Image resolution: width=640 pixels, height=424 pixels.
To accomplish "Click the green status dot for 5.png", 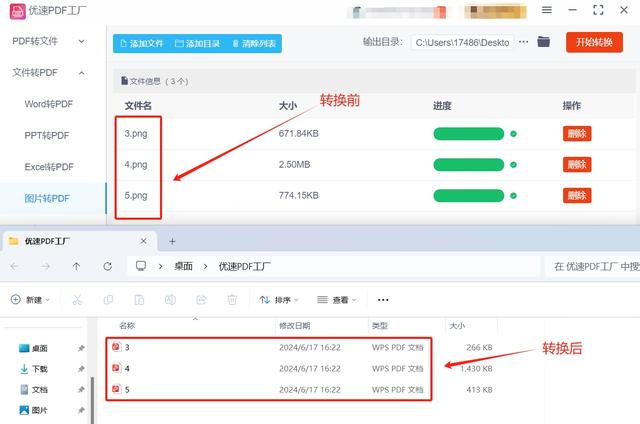I will click(513, 195).
